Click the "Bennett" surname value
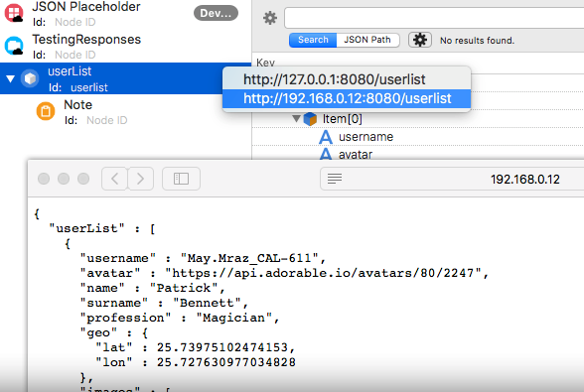 pyautogui.click(x=207, y=303)
